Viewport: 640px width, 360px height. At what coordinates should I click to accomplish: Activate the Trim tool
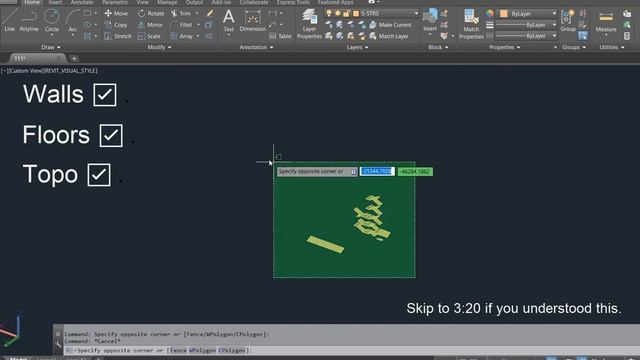pos(181,13)
